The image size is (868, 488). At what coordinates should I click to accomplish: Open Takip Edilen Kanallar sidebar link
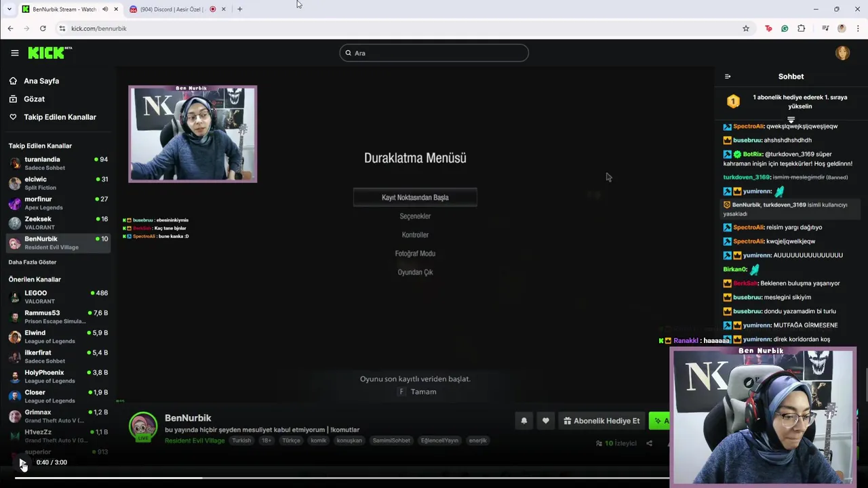pos(60,117)
